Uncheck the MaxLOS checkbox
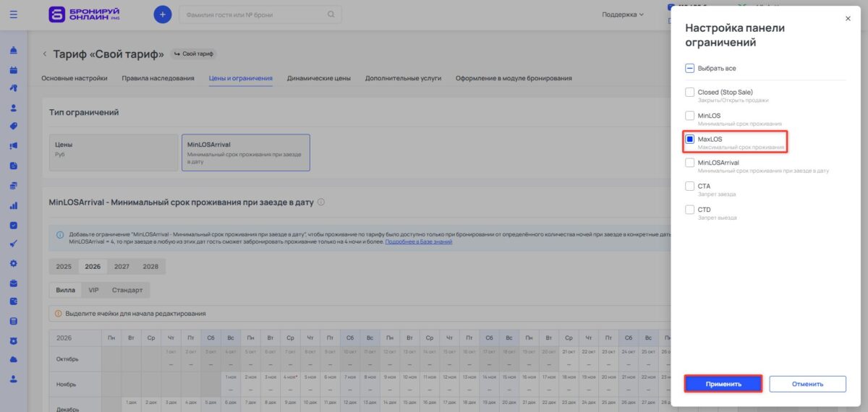Screen dimensions: 868x412 (690, 139)
